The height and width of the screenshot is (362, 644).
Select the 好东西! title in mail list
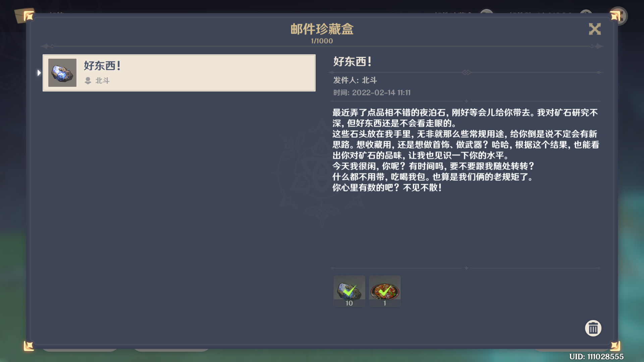[102, 66]
